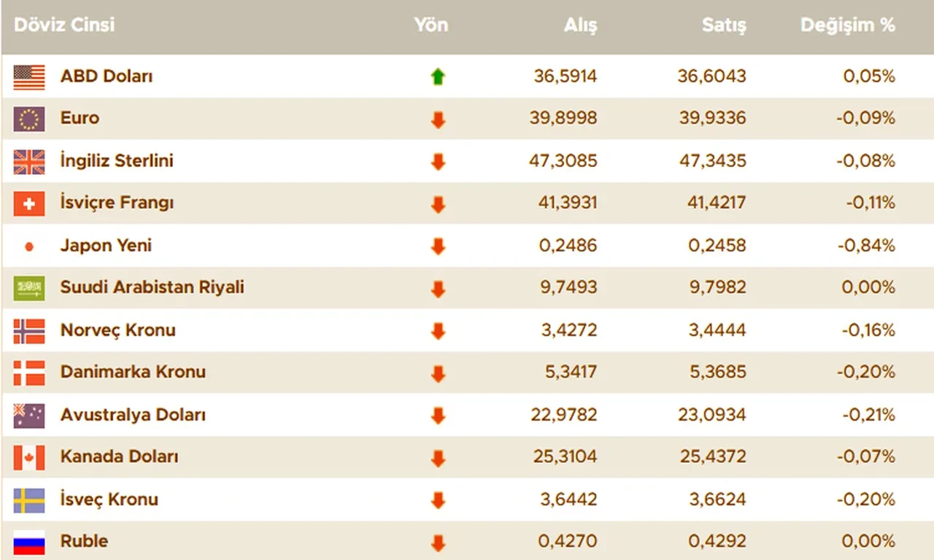Image resolution: width=934 pixels, height=560 pixels.
Task: Click the Japan flag icon
Action: pos(29,246)
